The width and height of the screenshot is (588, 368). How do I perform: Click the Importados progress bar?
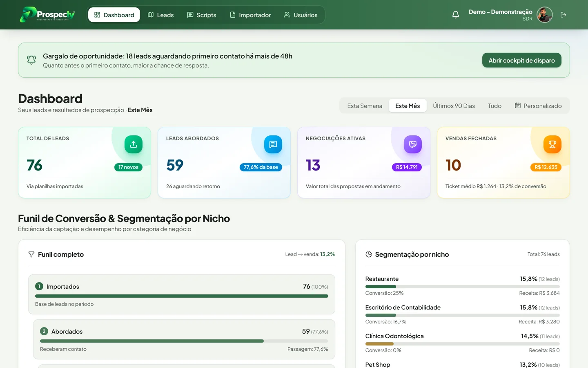coord(182,296)
